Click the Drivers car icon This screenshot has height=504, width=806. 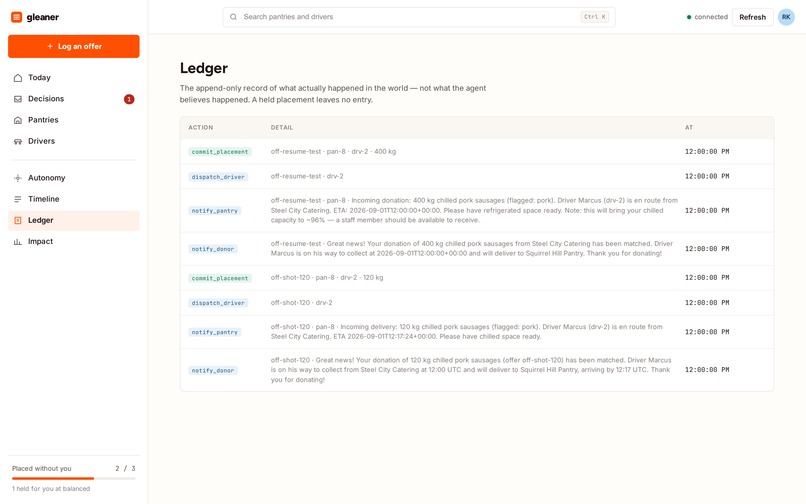(18, 141)
